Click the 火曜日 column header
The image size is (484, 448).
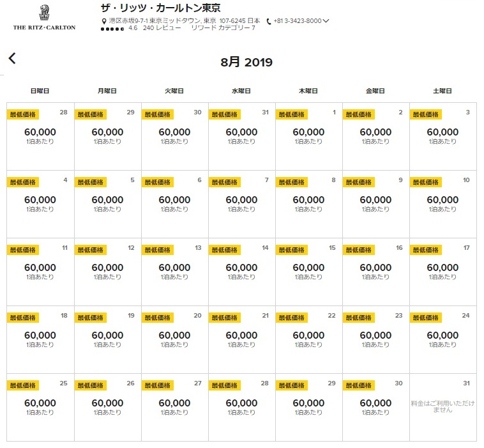click(174, 91)
